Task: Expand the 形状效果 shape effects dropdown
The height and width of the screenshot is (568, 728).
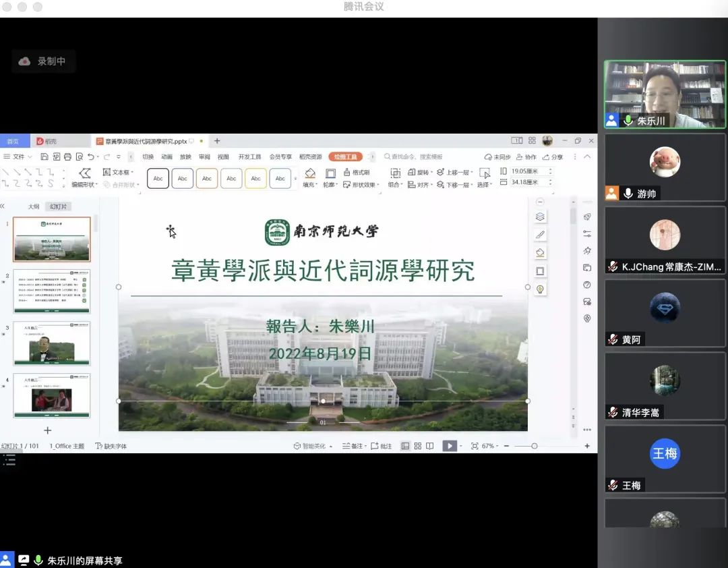Action: [x=361, y=185]
